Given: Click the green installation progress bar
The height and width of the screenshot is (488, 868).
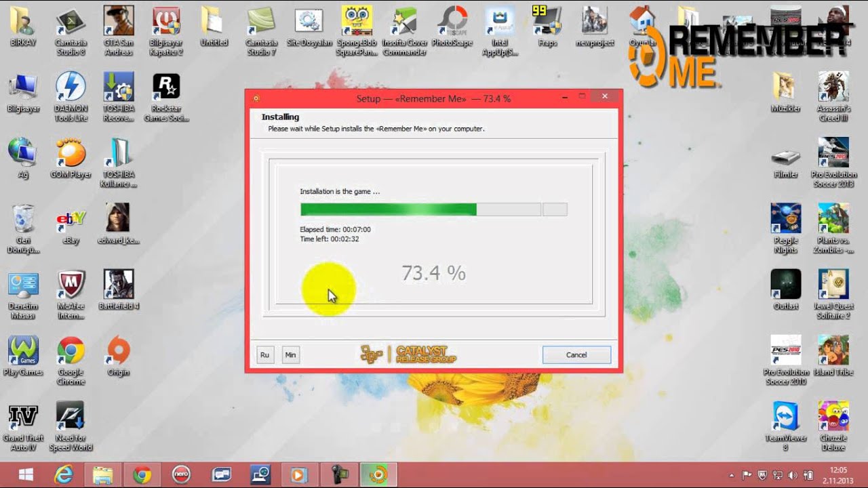Looking at the screenshot, I should (x=420, y=209).
